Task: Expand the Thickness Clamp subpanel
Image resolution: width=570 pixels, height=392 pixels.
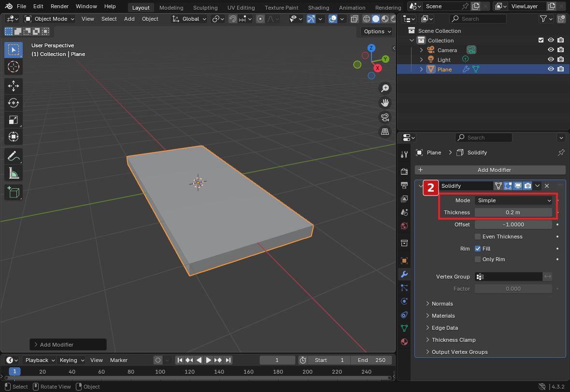Action: click(x=451, y=340)
